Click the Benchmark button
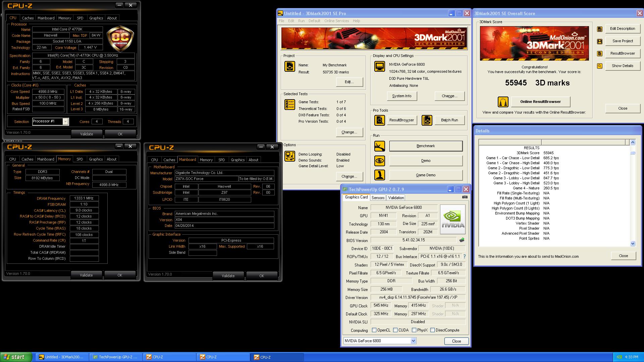The height and width of the screenshot is (362, 644). tap(426, 146)
